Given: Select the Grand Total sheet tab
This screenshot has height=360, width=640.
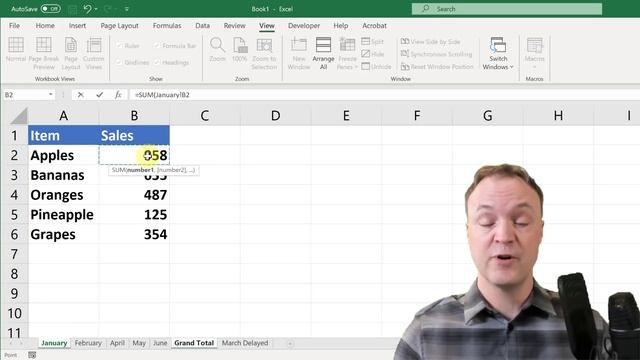Looking at the screenshot, I should coord(194,343).
